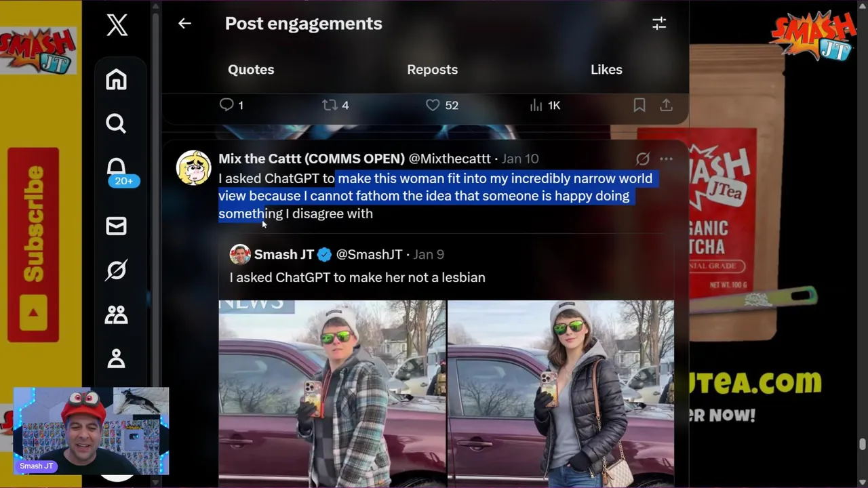Screen dimensions: 868x488
Task: Open Messages envelope icon
Action: [116, 226]
